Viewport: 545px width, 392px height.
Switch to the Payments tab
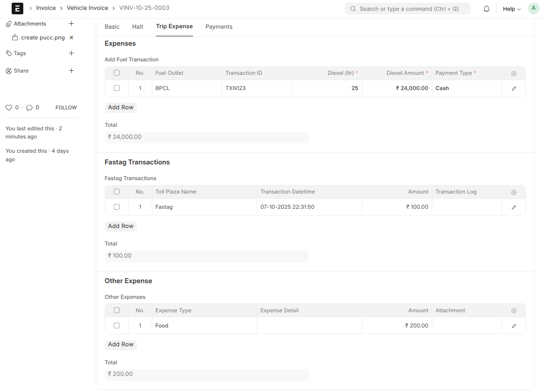[219, 27]
